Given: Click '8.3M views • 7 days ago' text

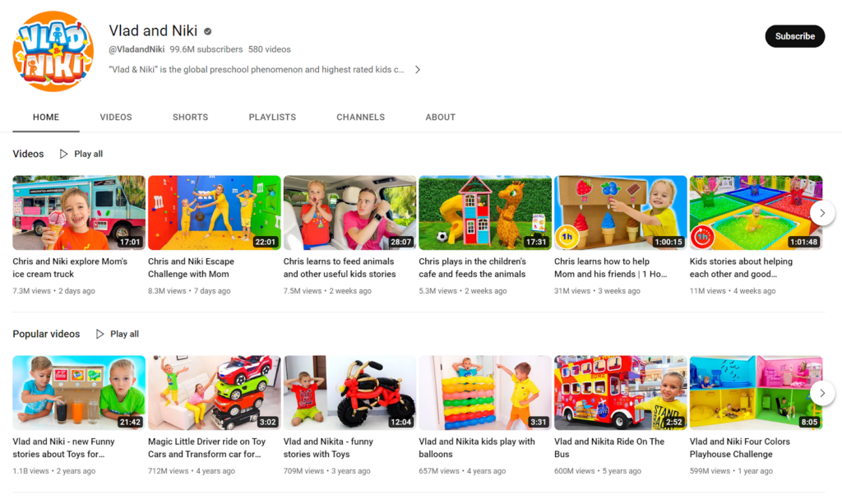Looking at the screenshot, I should [x=189, y=291].
